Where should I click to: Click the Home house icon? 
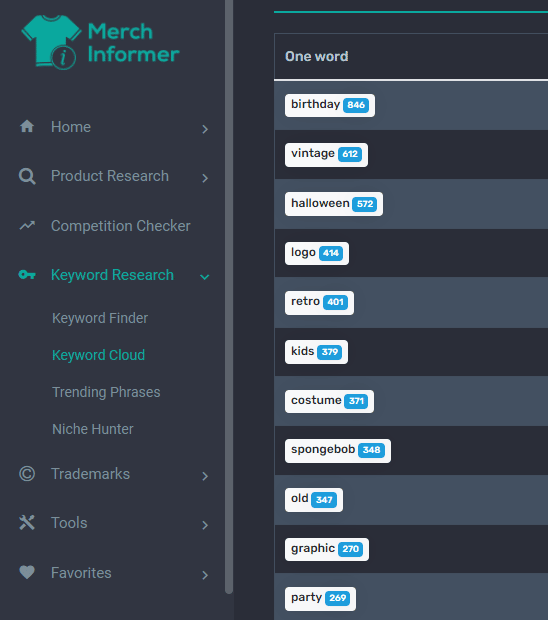(27, 127)
